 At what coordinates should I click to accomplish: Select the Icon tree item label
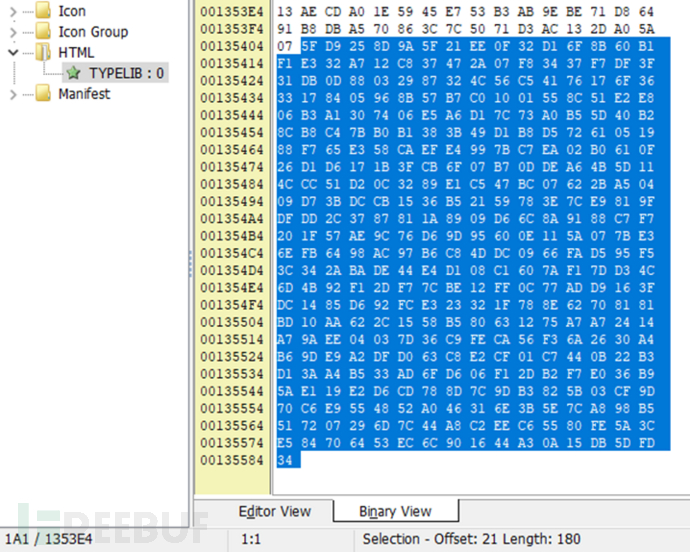coord(72,11)
